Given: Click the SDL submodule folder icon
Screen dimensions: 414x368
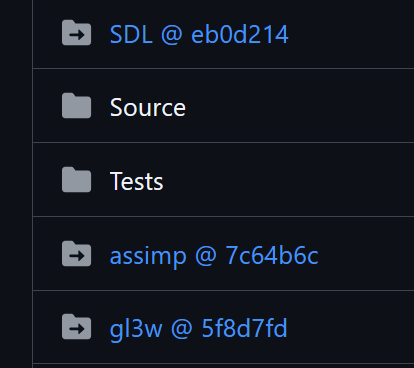Looking at the screenshot, I should click(76, 32).
